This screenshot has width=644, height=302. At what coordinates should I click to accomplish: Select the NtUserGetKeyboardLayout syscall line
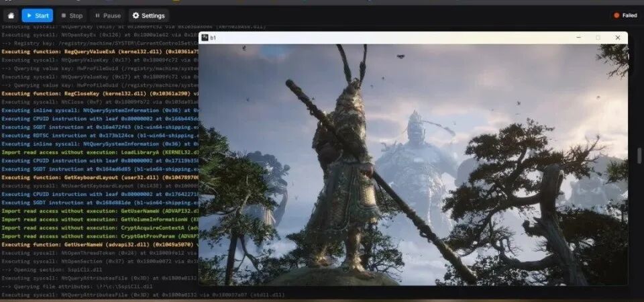[100, 186]
